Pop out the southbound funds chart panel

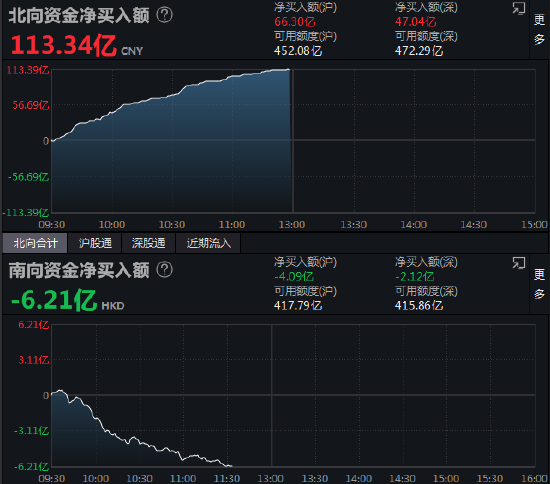[x=518, y=263]
